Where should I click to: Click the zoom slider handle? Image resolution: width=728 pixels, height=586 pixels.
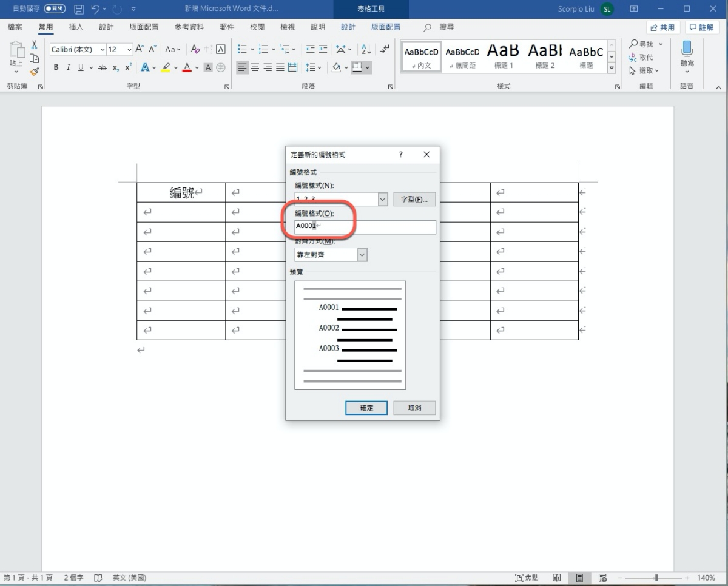[x=656, y=578]
